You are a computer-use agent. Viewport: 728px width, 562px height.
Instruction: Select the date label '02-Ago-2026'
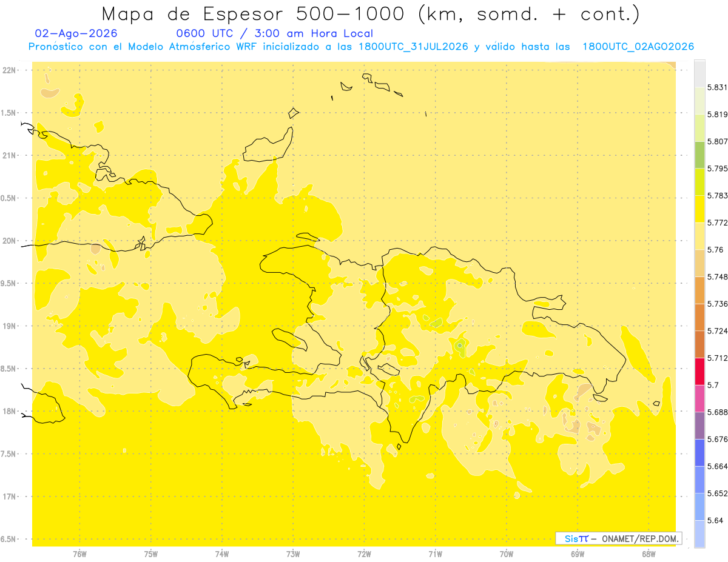pos(76,34)
